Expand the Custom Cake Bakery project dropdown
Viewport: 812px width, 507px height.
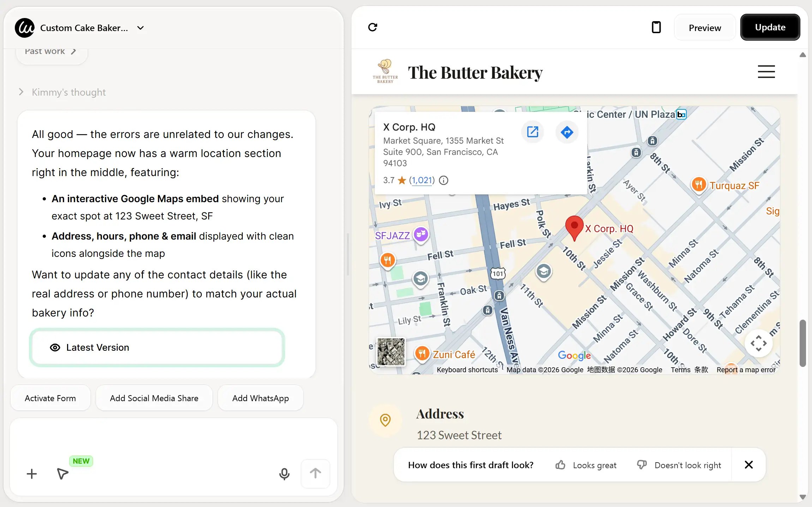(140, 28)
